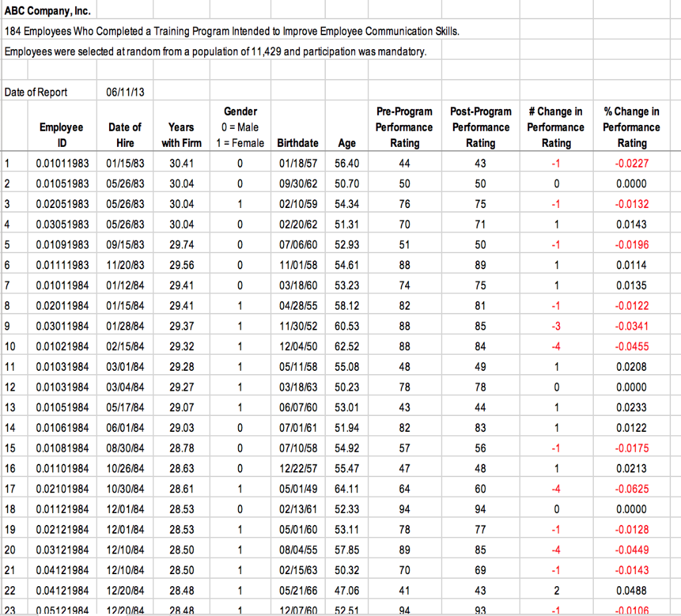Select percent change -0.0341
This screenshot has width=681, height=616.
click(632, 326)
